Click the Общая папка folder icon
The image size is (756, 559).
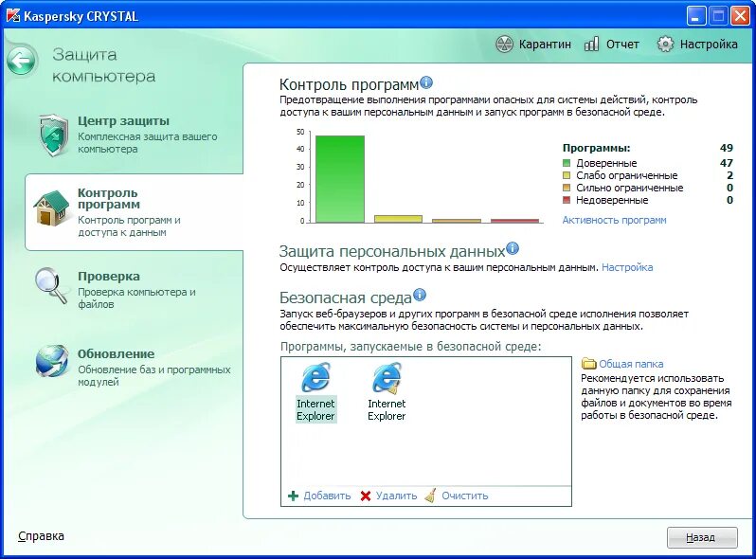588,363
